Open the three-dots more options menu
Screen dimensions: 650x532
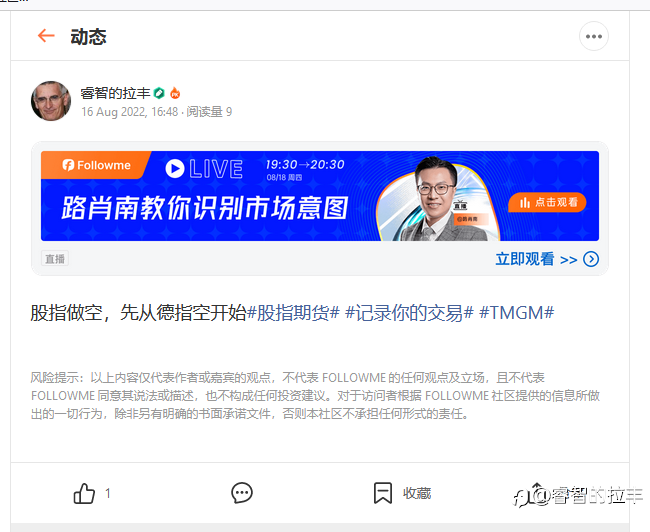click(x=594, y=36)
